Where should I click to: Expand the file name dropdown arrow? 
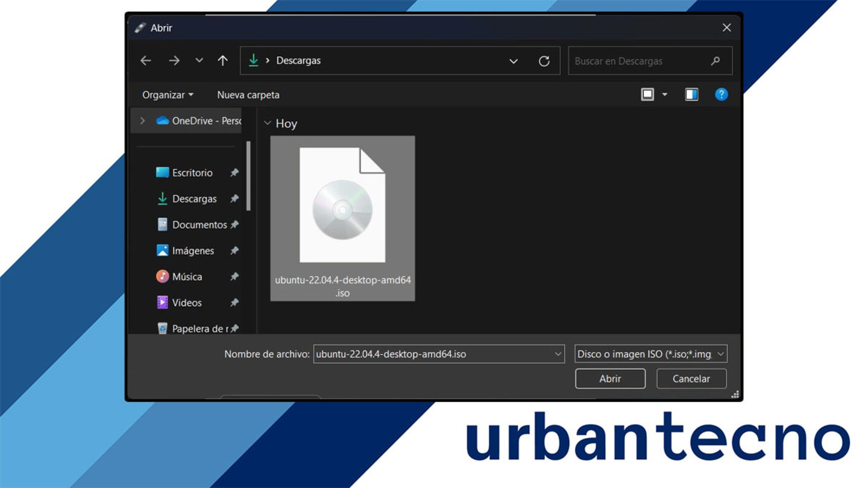pyautogui.click(x=558, y=354)
